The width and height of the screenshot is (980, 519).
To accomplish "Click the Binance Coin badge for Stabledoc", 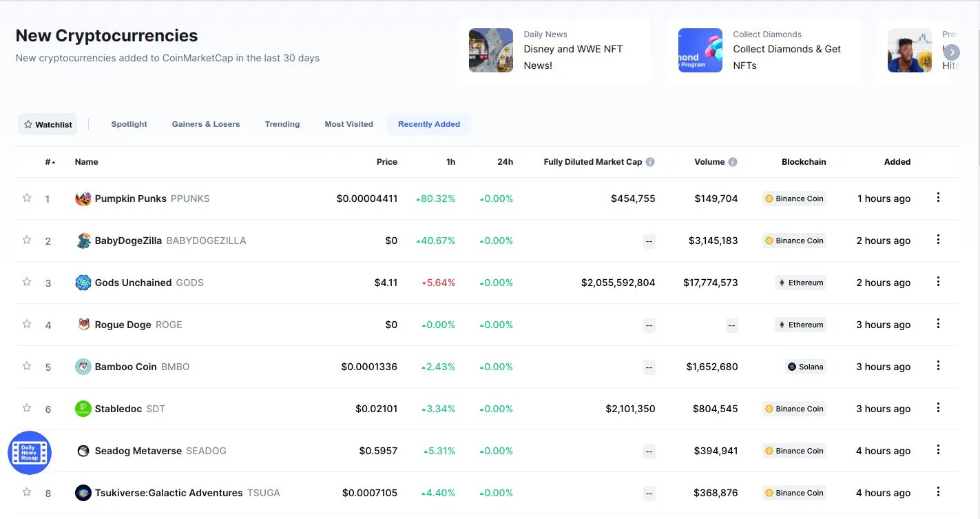I will coord(794,409).
